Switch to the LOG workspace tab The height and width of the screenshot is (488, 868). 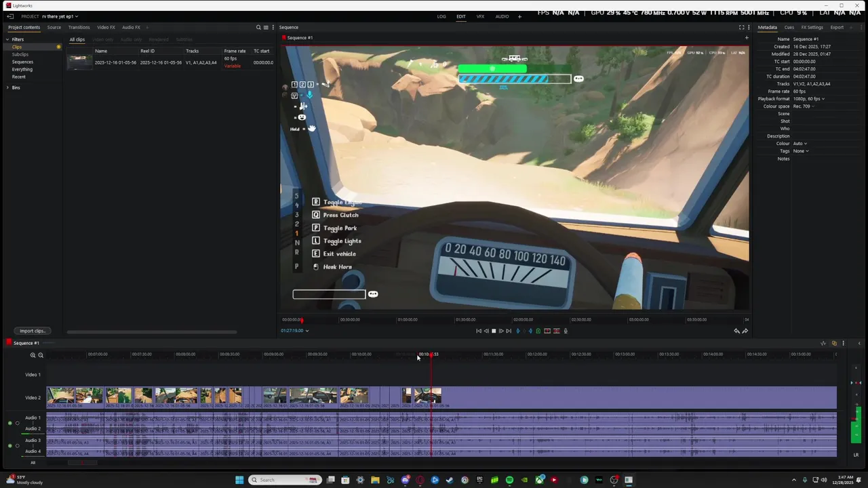441,16
